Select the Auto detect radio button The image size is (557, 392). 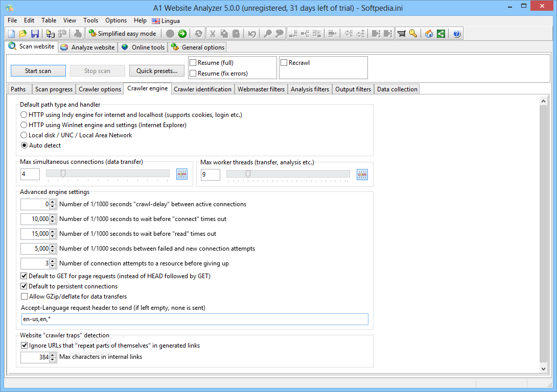pos(24,145)
